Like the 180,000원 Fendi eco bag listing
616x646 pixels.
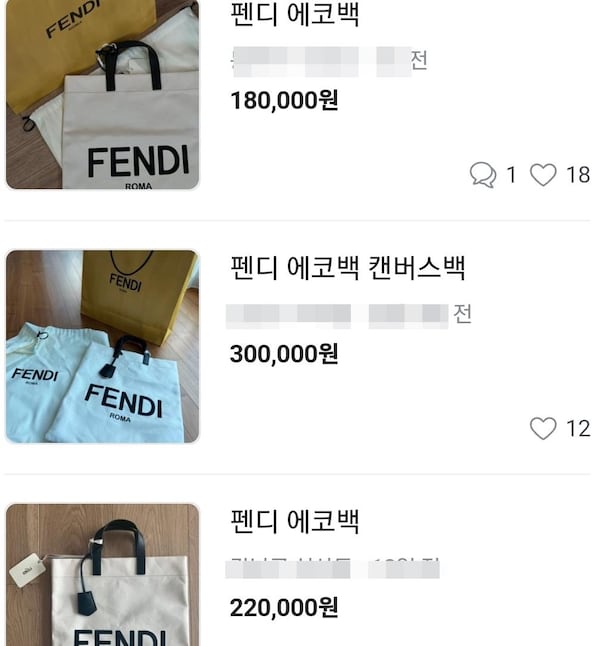coord(543,175)
